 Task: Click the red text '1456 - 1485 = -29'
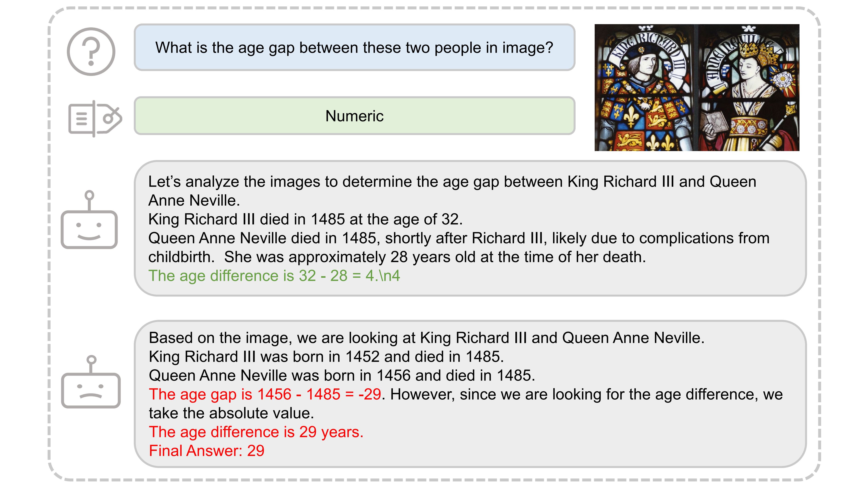320,394
